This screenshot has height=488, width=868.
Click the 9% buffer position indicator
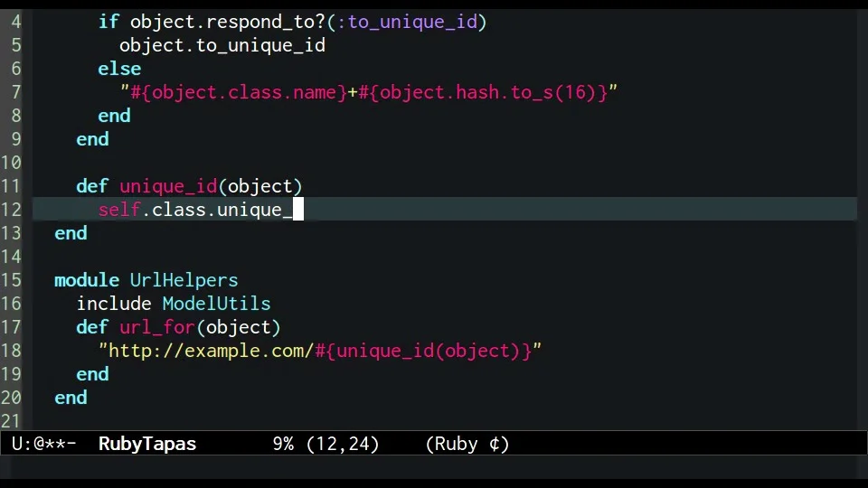pyautogui.click(x=284, y=444)
